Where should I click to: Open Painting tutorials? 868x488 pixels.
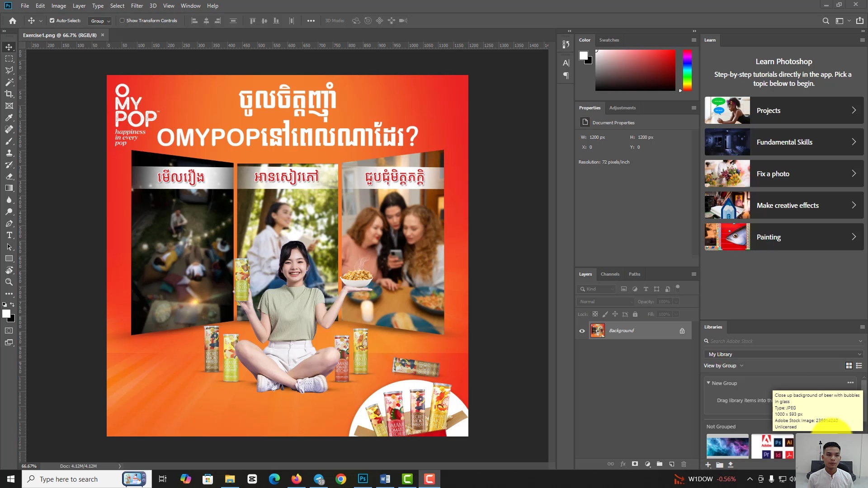[x=784, y=237]
